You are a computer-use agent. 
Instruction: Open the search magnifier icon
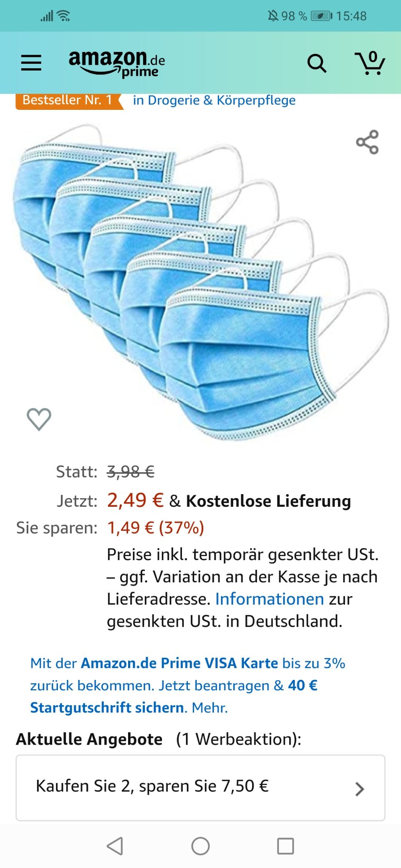317,63
